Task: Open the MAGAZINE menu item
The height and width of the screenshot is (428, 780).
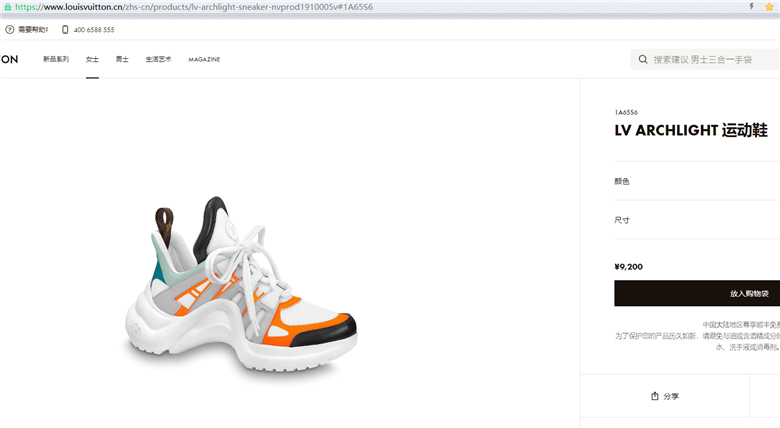Action: (x=204, y=59)
